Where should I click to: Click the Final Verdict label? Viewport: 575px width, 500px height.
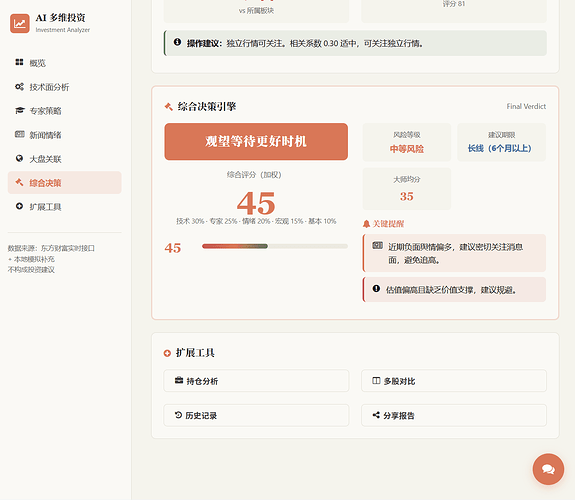point(526,106)
